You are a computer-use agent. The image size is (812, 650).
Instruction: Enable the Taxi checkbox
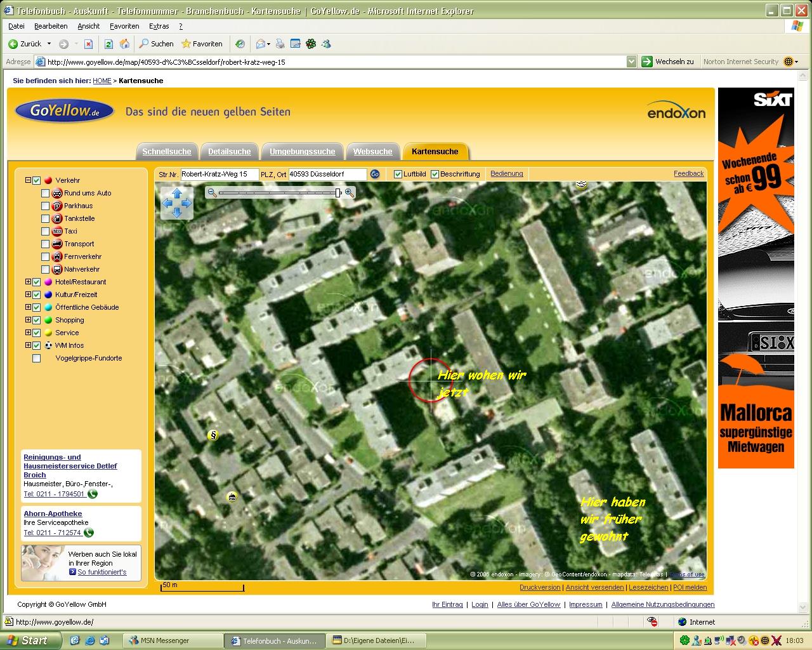click(x=45, y=231)
